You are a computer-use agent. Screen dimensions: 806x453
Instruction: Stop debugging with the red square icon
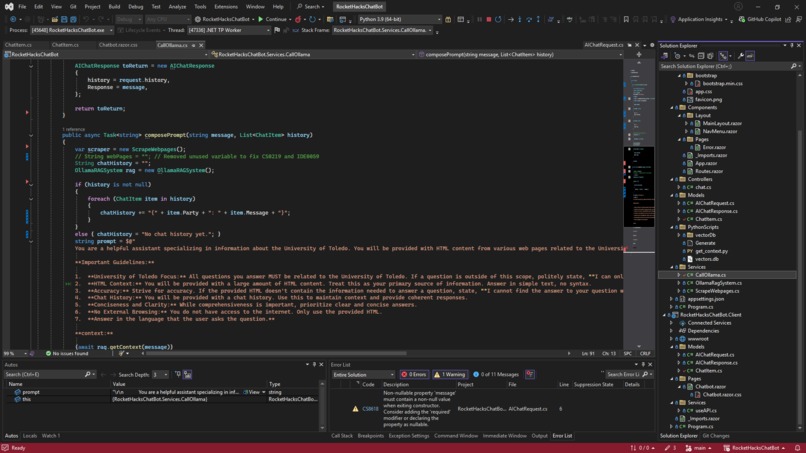488,19
